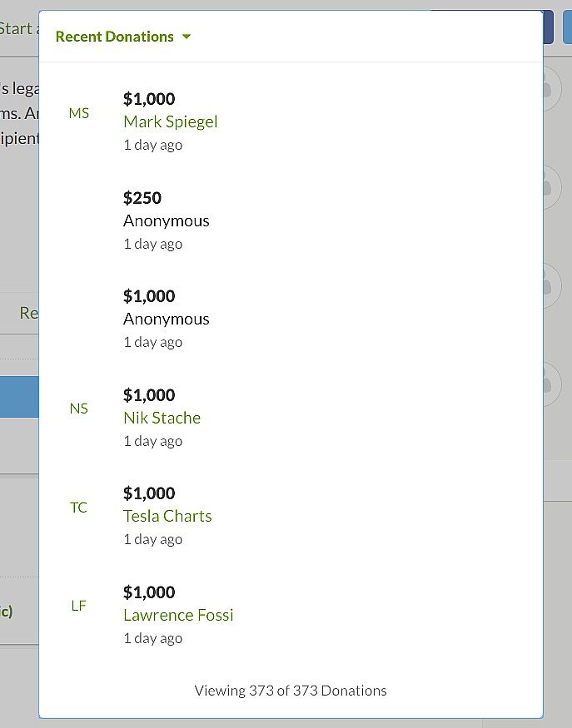
Task: Click the blue bar on the left background page
Action: click(19, 397)
